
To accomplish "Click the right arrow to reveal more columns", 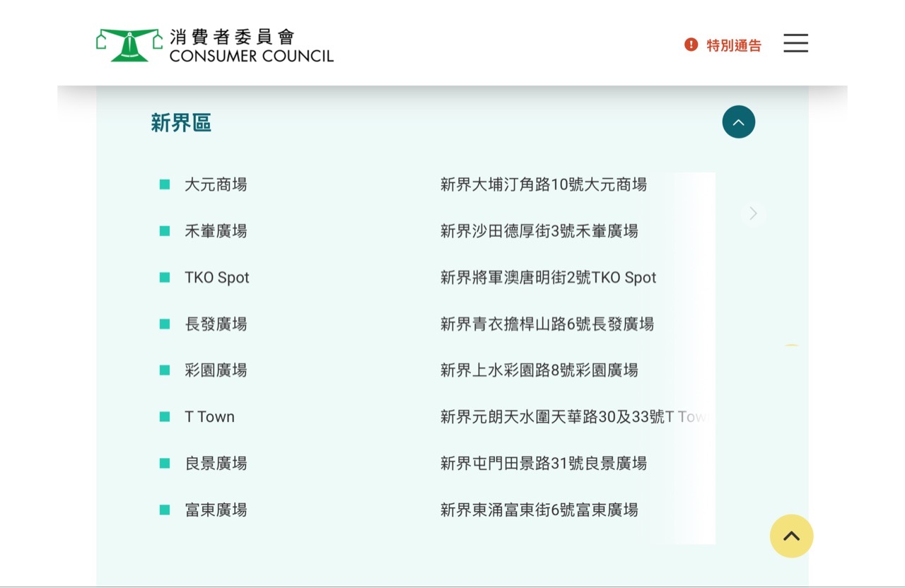I will point(753,213).
